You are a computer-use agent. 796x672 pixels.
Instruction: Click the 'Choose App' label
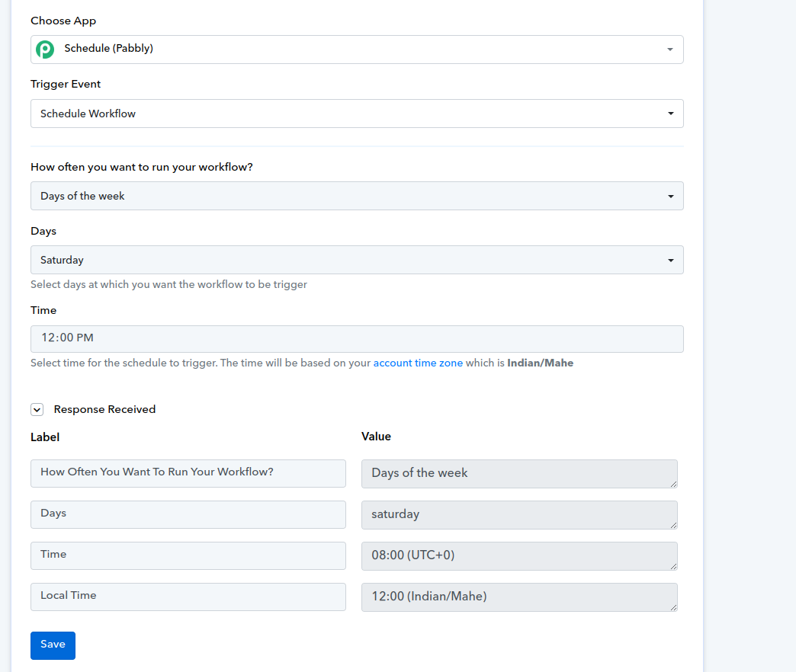[x=63, y=21]
